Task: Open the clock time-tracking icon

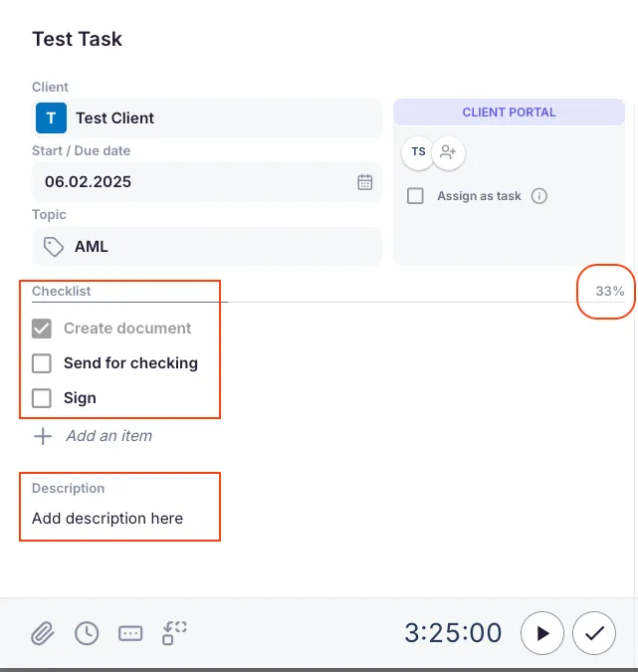Action: [x=87, y=633]
